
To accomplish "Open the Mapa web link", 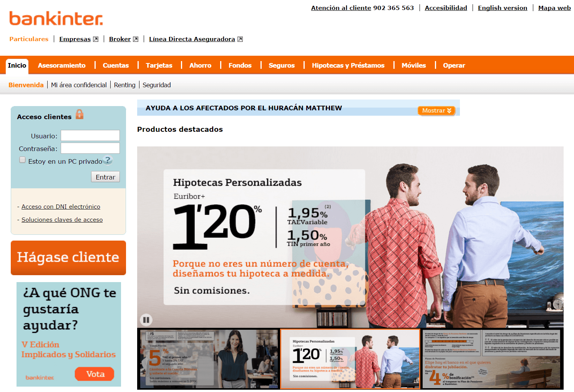I will (x=554, y=8).
